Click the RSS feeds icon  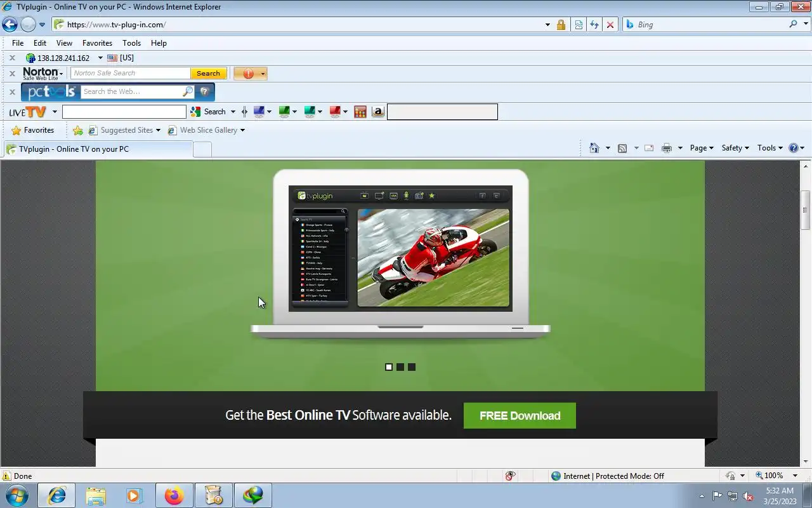(x=622, y=148)
